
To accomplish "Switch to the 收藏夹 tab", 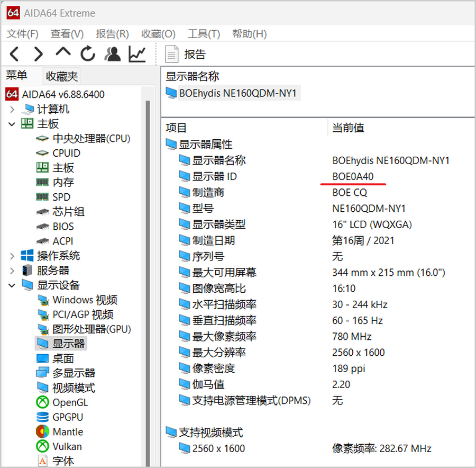I will click(62, 76).
